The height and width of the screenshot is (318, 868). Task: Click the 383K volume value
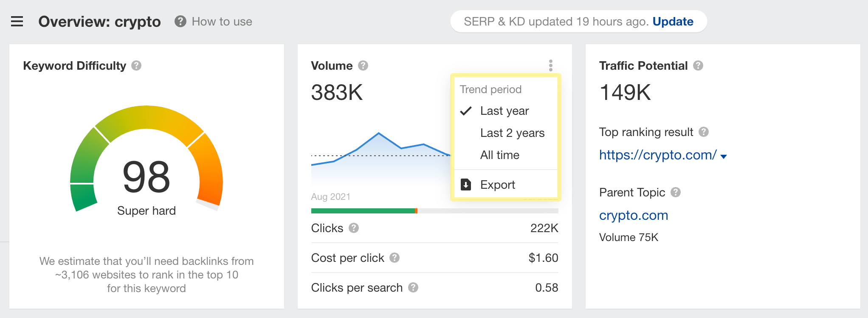pos(337,92)
